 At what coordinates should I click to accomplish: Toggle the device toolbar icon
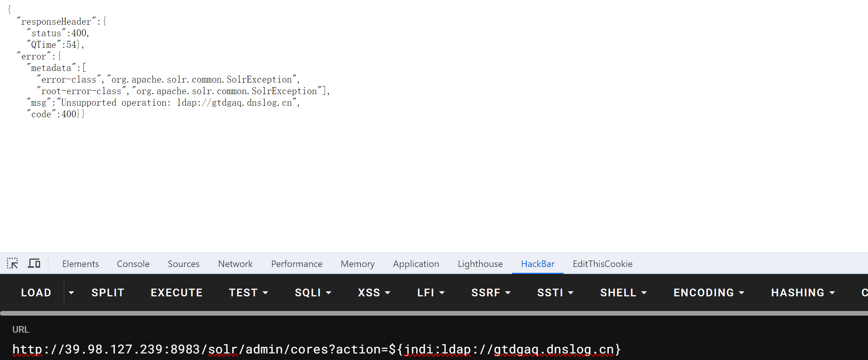[34, 264]
